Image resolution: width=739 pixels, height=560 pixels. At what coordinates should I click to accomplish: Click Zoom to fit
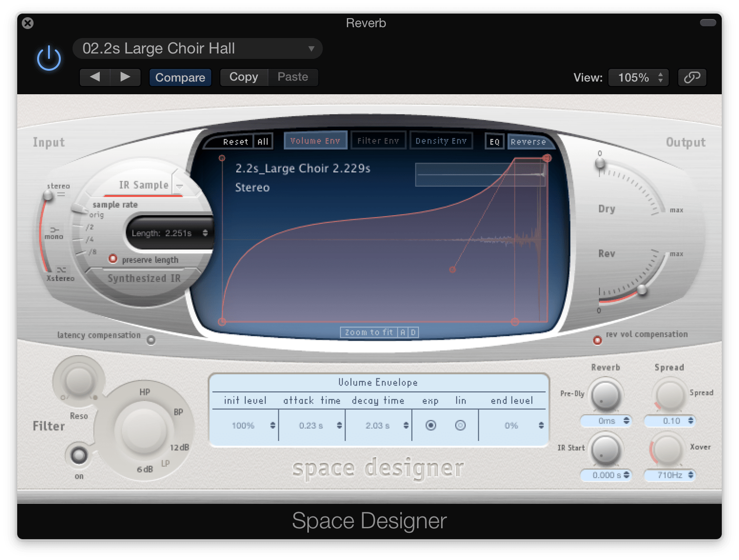[369, 333]
